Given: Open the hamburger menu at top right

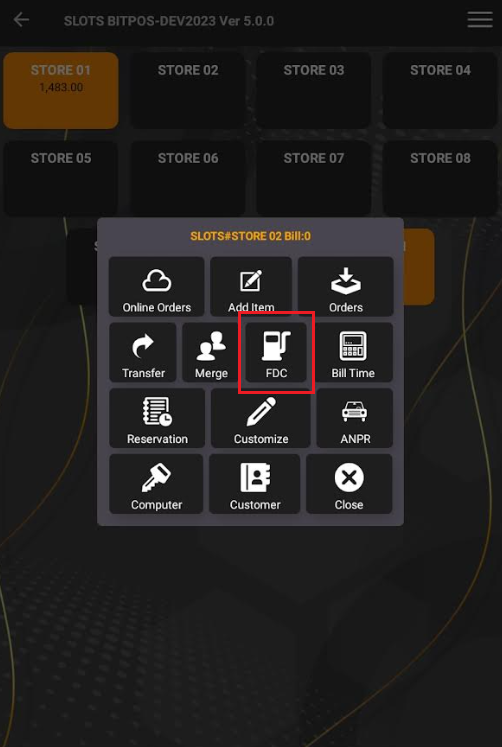Looking at the screenshot, I should [x=480, y=20].
